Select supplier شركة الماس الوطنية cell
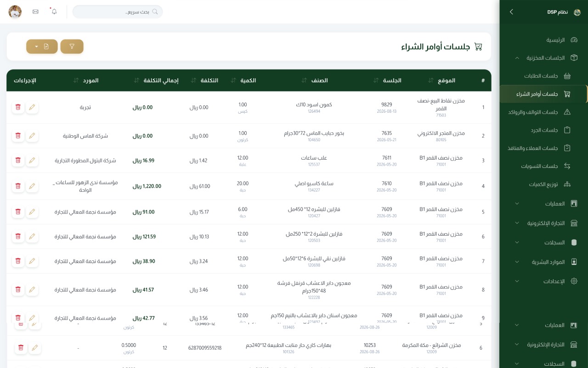The width and height of the screenshot is (588, 368). 85,136
